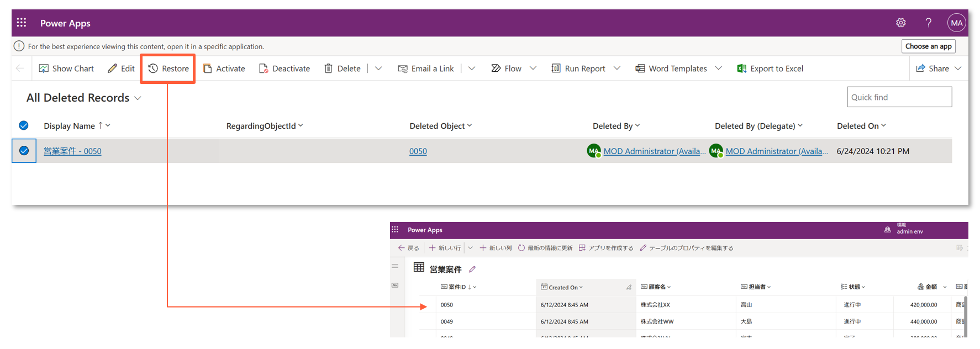Expand the Run Report chevron

[x=617, y=68]
